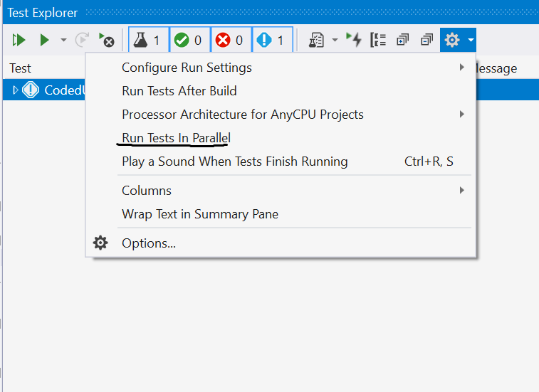Run all tests in view icon

[x=19, y=41]
